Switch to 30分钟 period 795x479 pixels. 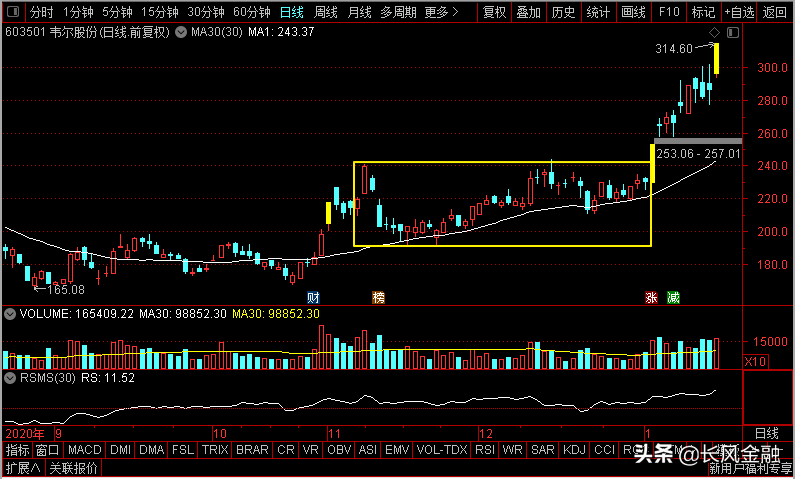coord(206,12)
